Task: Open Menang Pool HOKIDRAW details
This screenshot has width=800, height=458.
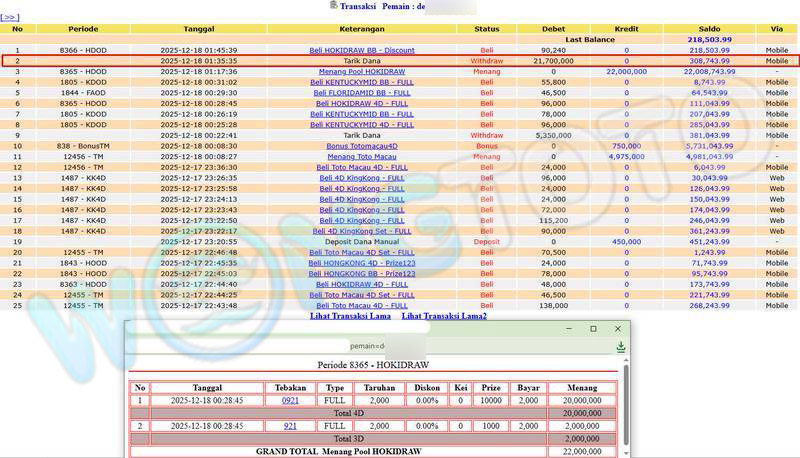Action: click(x=361, y=72)
